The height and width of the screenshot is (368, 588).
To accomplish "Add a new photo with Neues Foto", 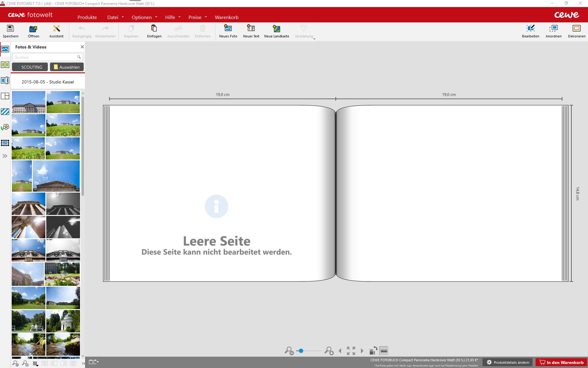I will (x=228, y=29).
